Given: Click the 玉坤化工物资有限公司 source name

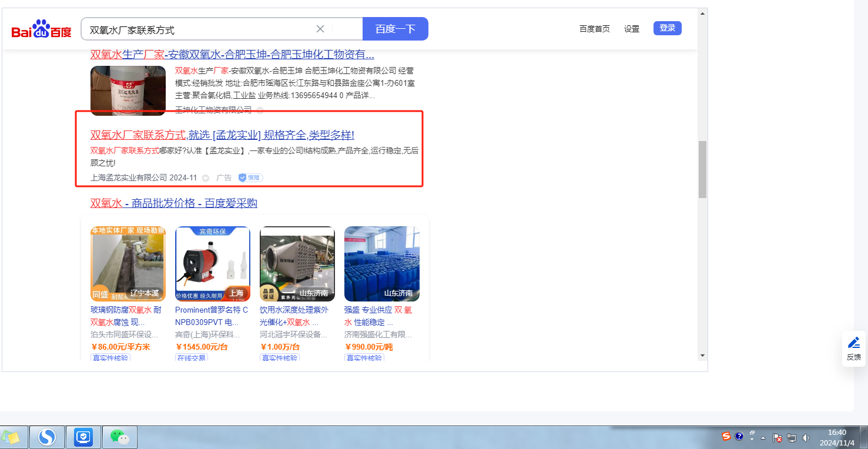Looking at the screenshot, I should point(213,110).
